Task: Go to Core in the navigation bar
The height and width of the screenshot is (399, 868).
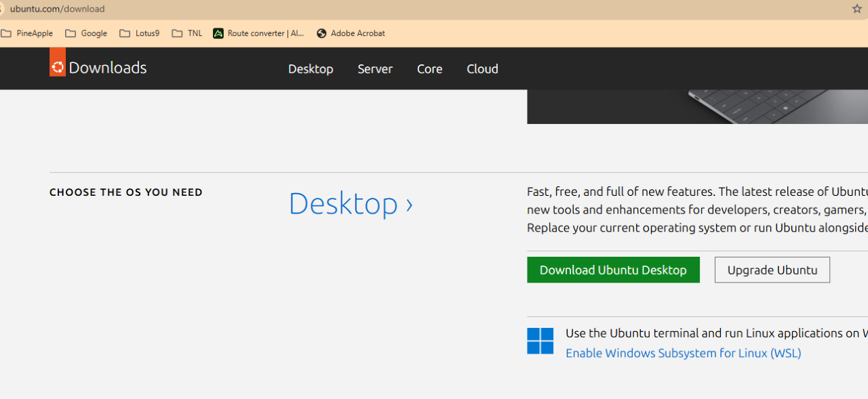Action: point(429,69)
